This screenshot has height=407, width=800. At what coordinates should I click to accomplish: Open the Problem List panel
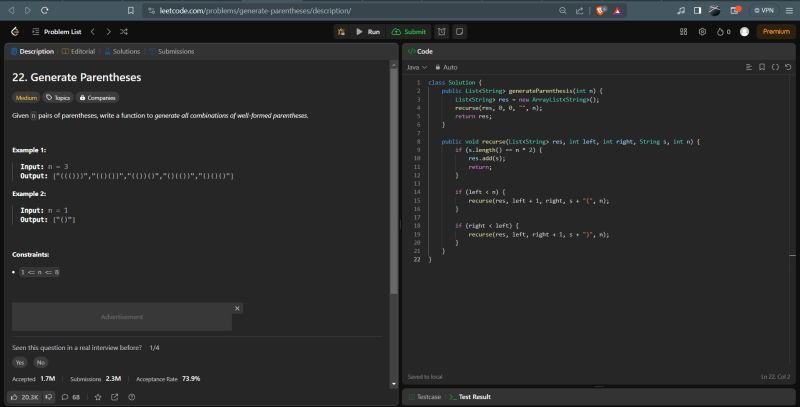[57, 32]
